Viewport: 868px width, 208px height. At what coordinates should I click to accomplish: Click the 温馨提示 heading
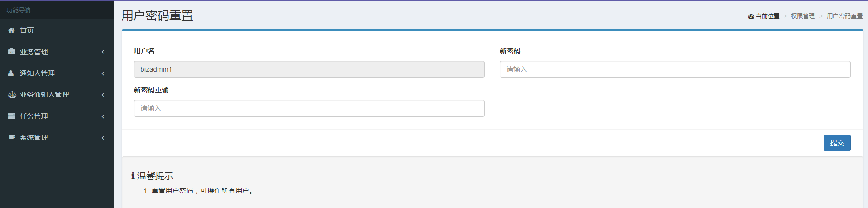(155, 176)
